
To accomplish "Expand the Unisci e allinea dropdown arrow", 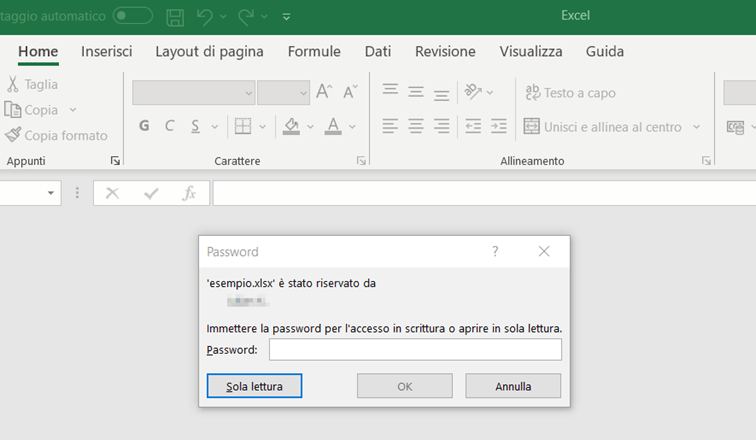I will (x=696, y=127).
